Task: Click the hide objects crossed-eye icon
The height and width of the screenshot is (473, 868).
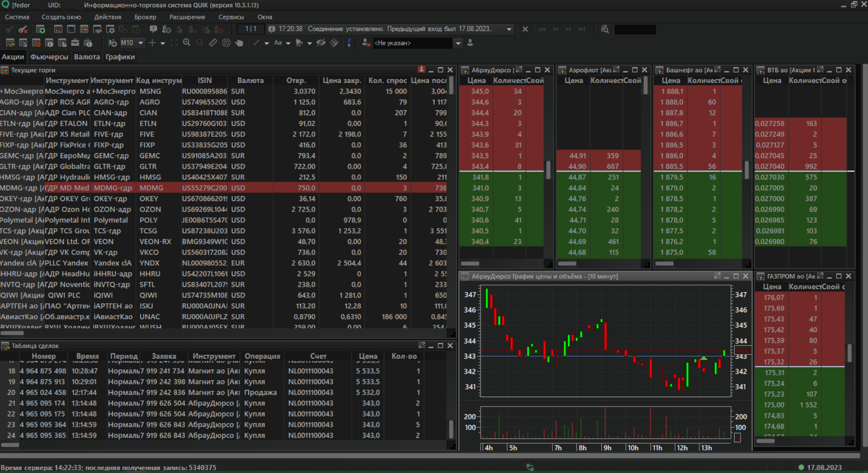Action: pos(321,43)
